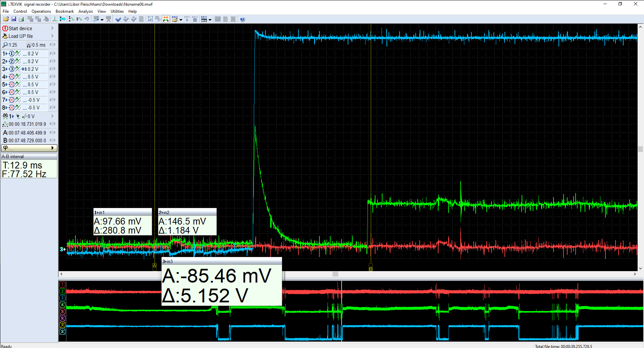Save recording with the floppy disk icon
Viewport: 644px width, 348px height.
[x=14, y=19]
